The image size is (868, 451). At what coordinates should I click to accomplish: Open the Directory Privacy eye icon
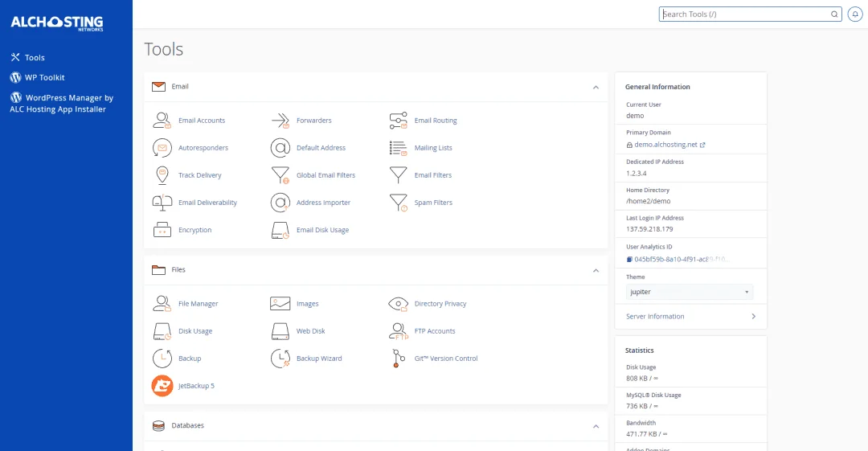(x=398, y=304)
